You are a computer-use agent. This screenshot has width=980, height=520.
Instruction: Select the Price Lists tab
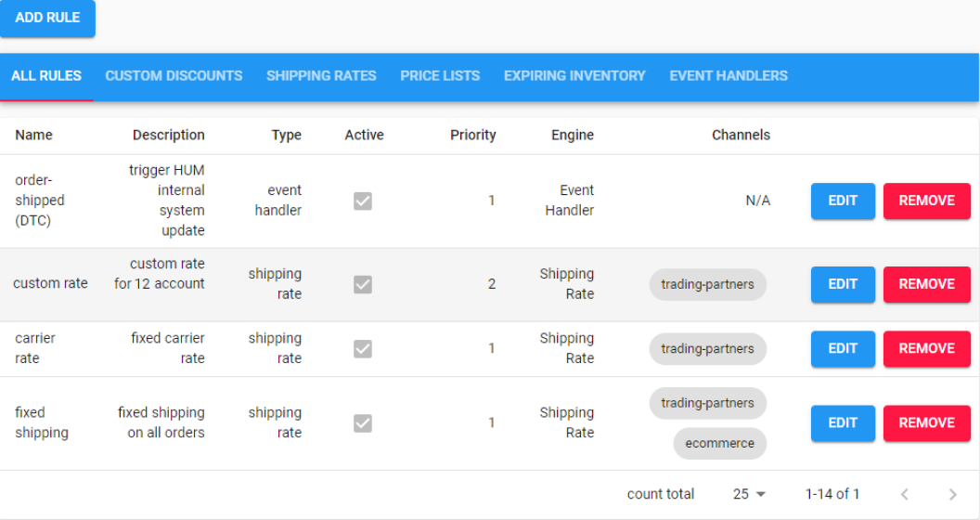[440, 76]
